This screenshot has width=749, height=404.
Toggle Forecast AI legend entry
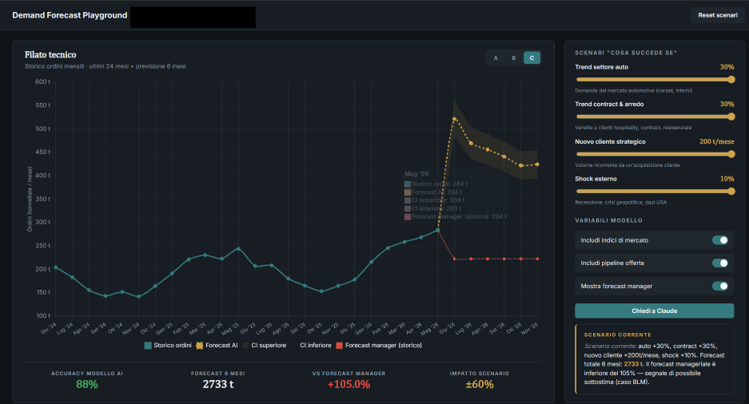point(216,345)
